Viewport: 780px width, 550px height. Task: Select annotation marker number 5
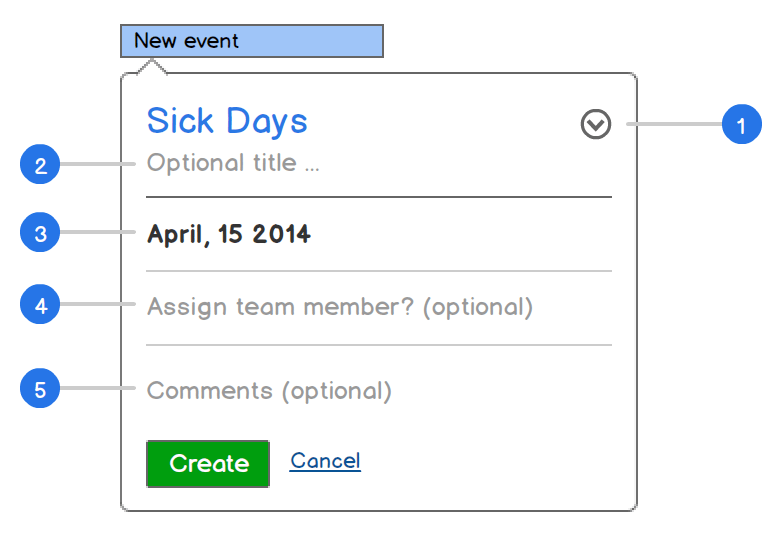pyautogui.click(x=40, y=389)
